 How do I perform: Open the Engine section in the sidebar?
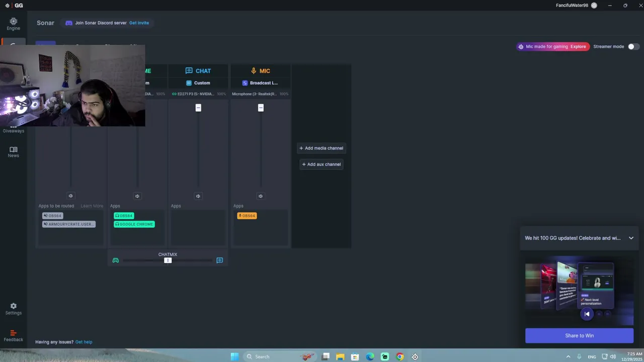tap(13, 24)
